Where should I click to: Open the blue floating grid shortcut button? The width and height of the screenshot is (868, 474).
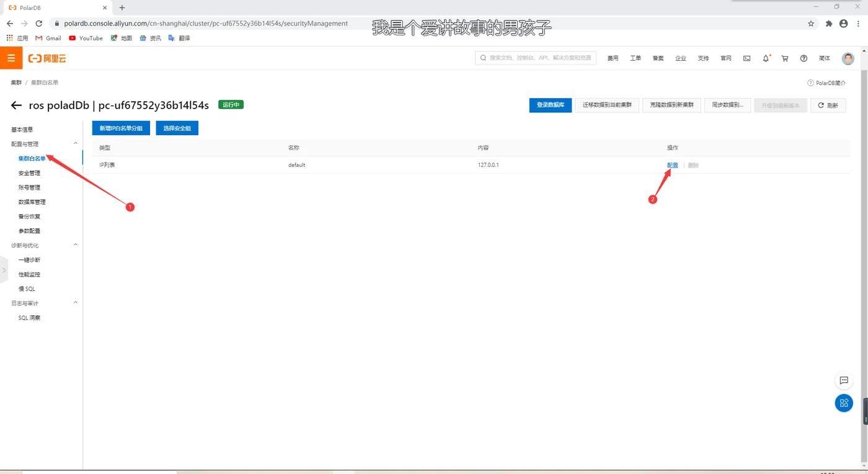pos(844,403)
